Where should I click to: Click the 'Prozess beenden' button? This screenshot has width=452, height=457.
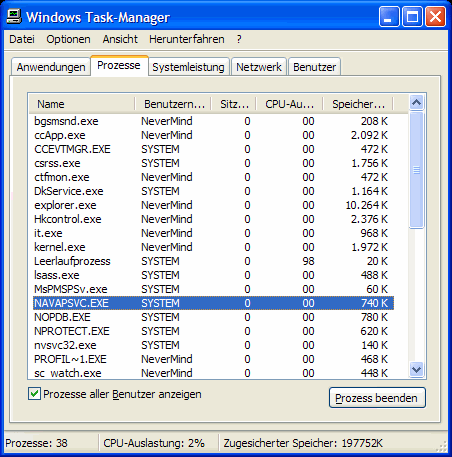(377, 397)
